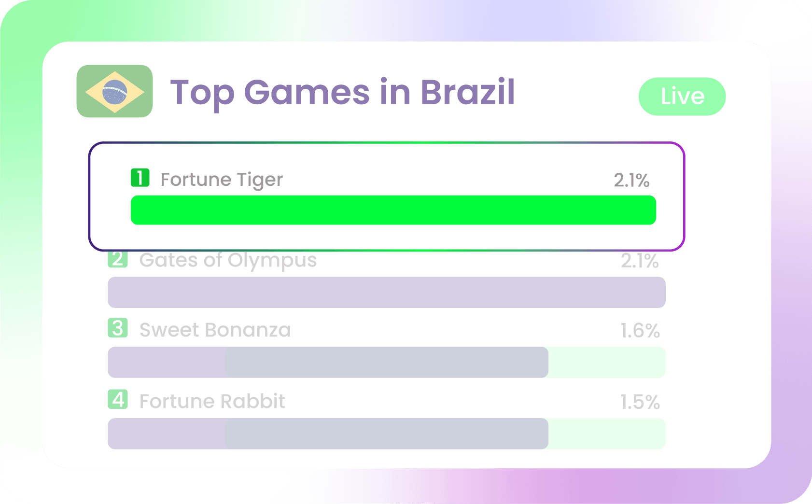Click the green Live badge

coord(682,97)
